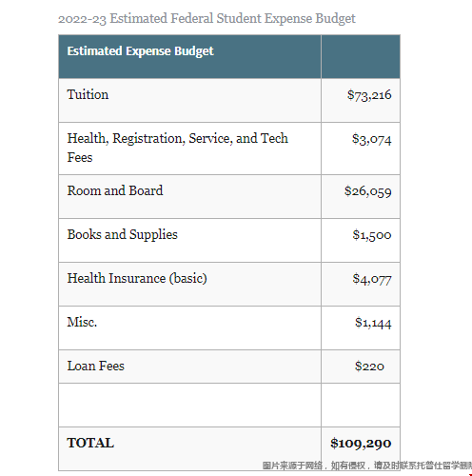Viewport: 472px width, 476px height.
Task: Click the Loan Fees label
Action: tap(95, 366)
